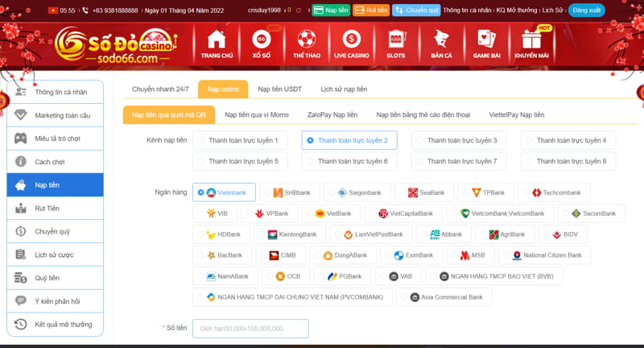Select the Techcombank bank option
Viewport: 644px width, 348px height.
555,193
